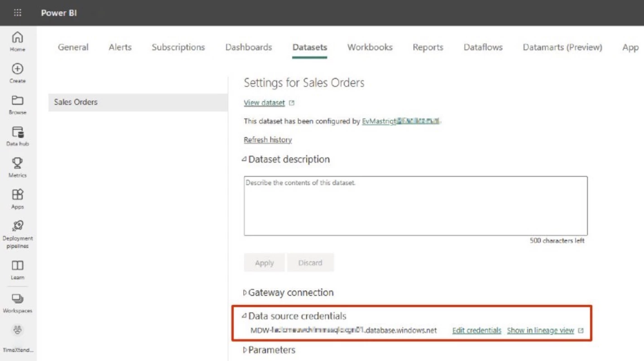Collapse the Dataset description section
The height and width of the screenshot is (361, 644).
[x=245, y=159]
